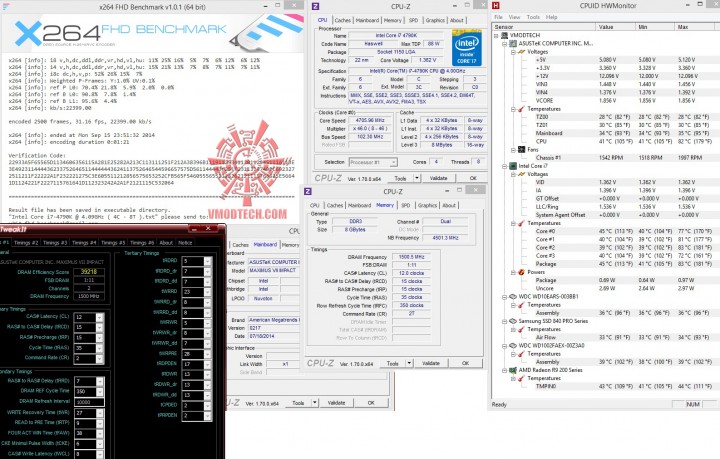
Task: Click the thermometer icon under AMD Radeon R9 200
Action: tap(521, 378)
